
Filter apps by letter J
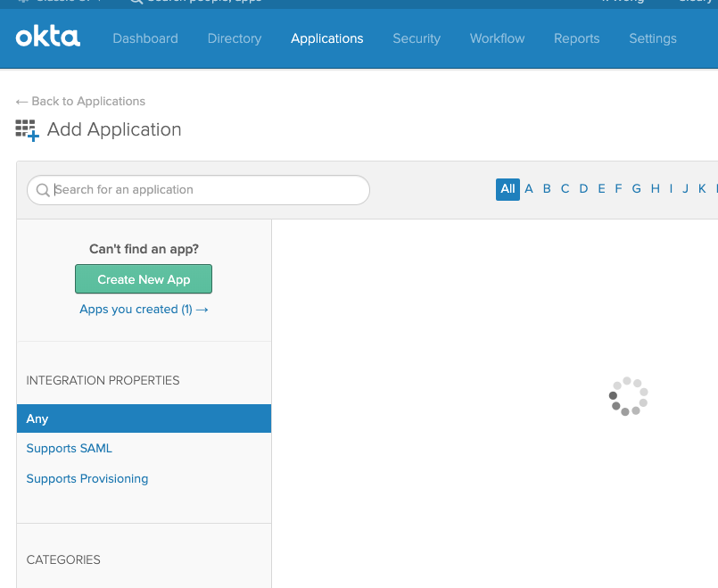686,188
